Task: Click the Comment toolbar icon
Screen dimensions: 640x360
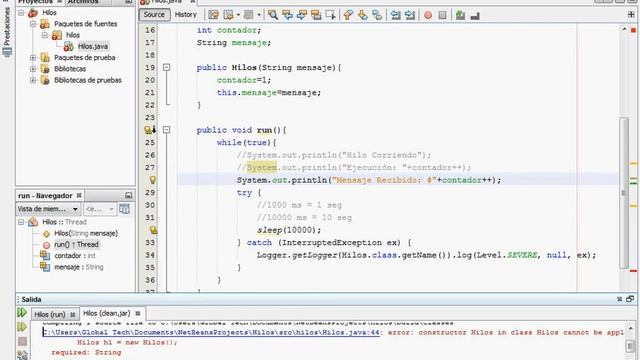Action: (460, 15)
